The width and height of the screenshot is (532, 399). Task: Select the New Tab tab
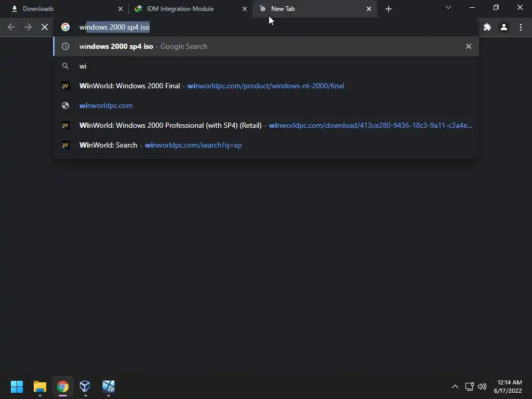314,9
